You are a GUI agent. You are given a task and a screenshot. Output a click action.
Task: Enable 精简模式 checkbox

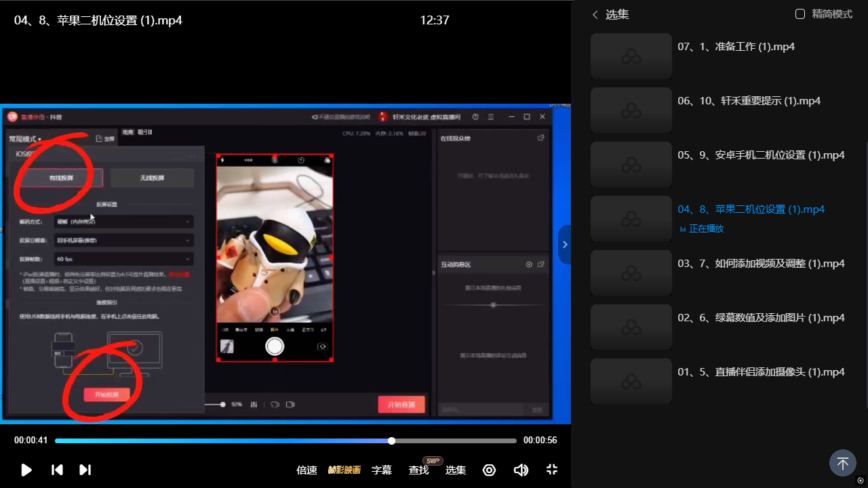(x=800, y=14)
